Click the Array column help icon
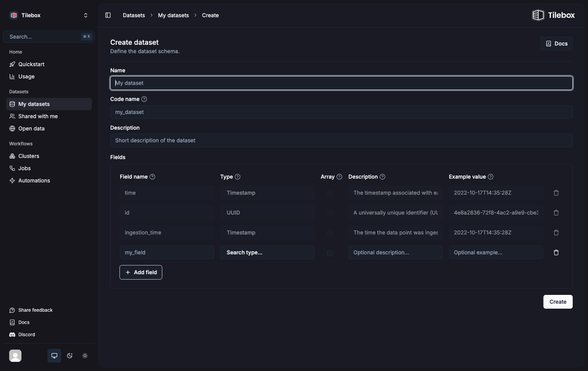Screen dimensions: 588x371 (x=339, y=177)
